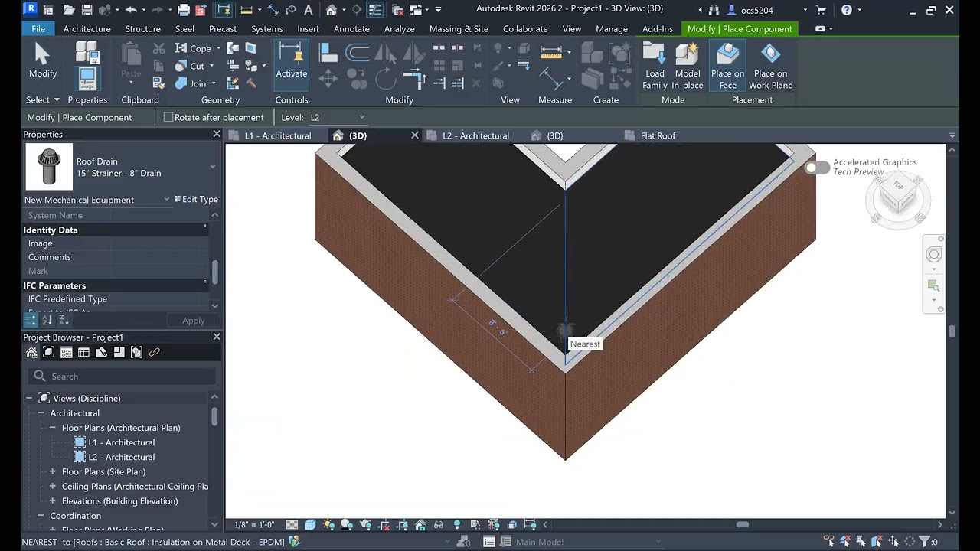Collapse Views (Discipline) tree node

pos(29,398)
